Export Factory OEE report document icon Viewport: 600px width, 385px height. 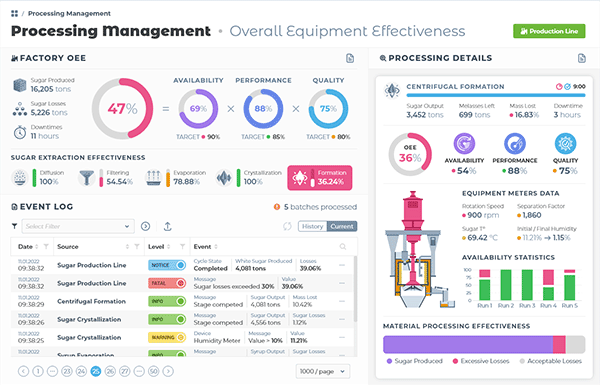pos(350,58)
